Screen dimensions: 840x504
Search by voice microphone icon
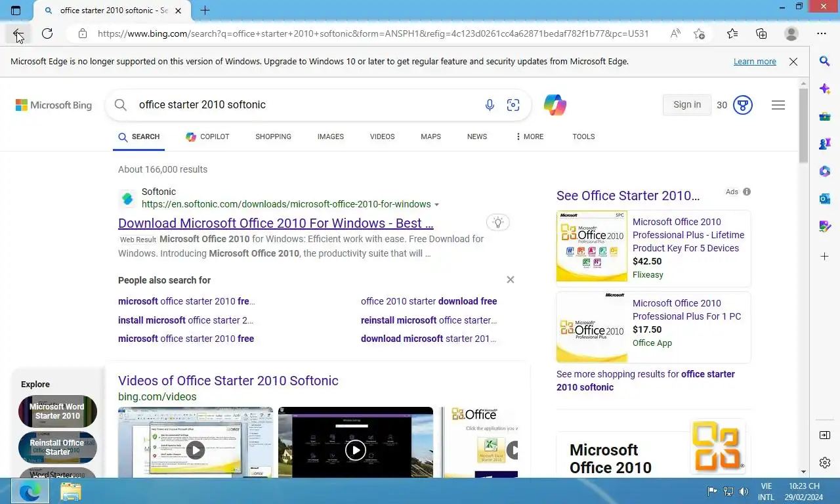point(490,105)
